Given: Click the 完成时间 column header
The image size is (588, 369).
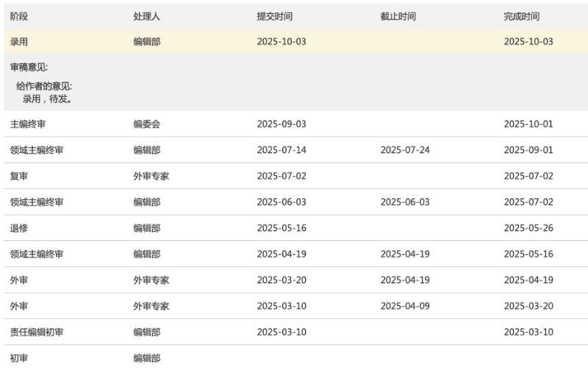Looking at the screenshot, I should (522, 16).
